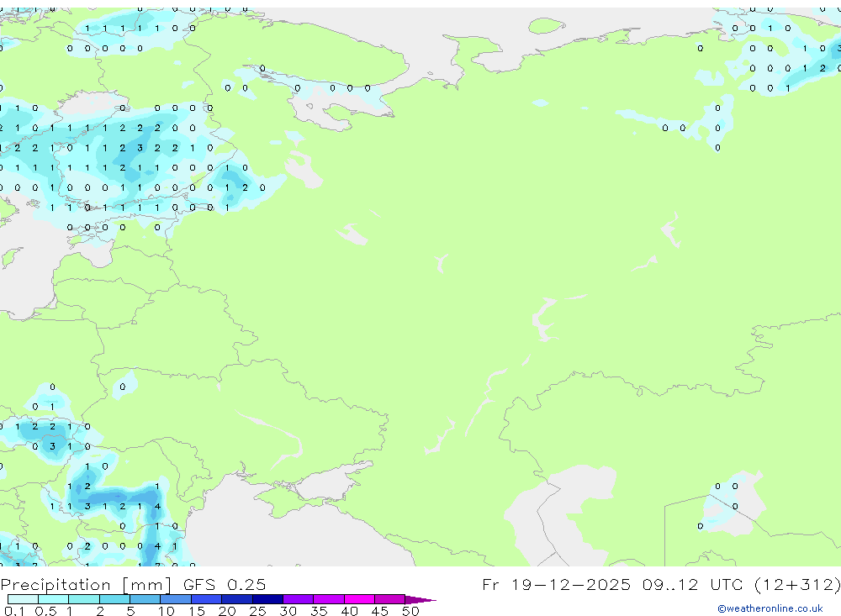The height and width of the screenshot is (616, 841).
Task: Click the purple arrow tip above-50 legend swatch
Action: click(420, 600)
